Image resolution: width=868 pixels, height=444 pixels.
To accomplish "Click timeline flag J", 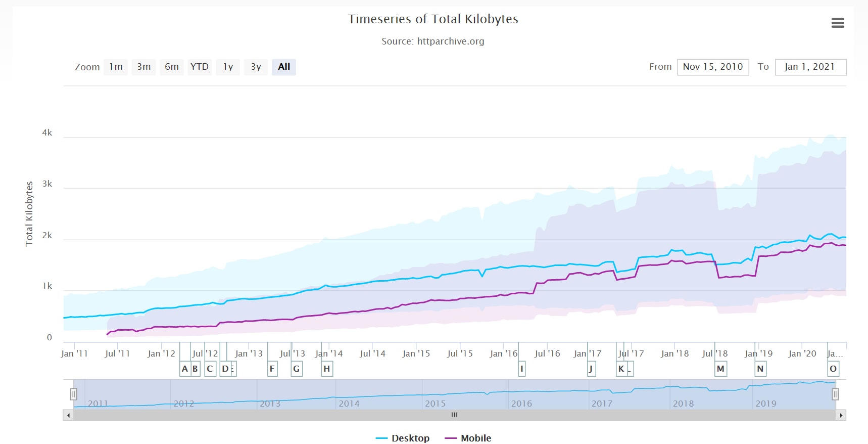I will coord(591,369).
